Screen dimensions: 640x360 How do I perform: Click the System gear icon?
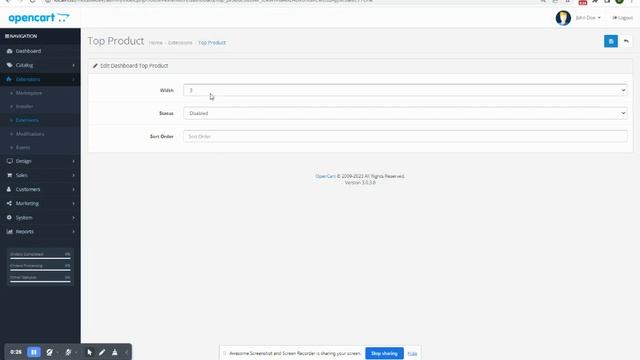pyautogui.click(x=9, y=218)
